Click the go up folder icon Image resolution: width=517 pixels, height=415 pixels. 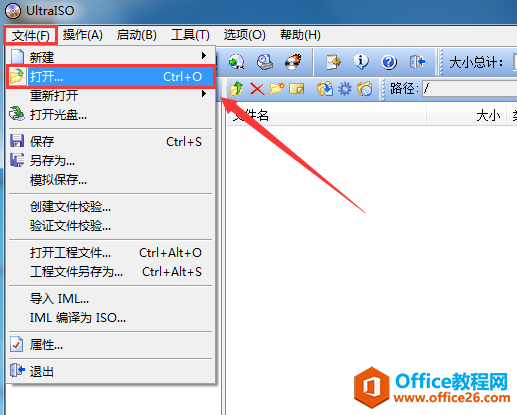[x=236, y=89]
